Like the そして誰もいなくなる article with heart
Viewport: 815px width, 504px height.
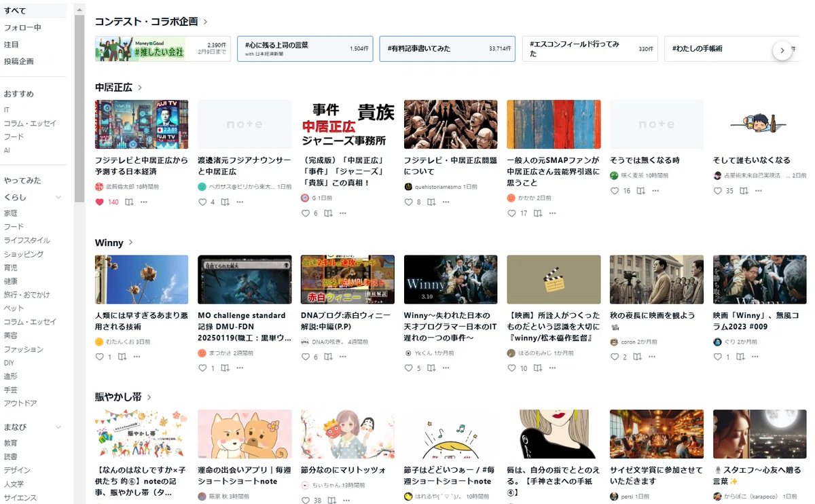[717, 191]
